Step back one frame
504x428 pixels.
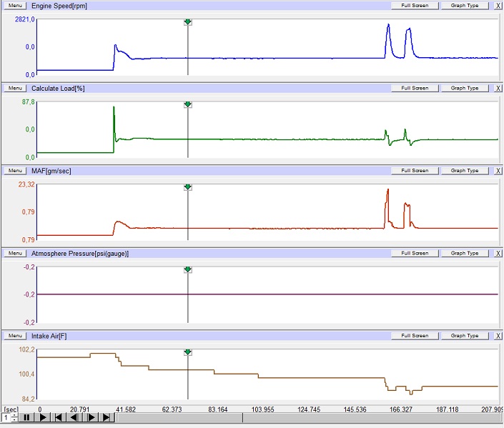click(x=74, y=418)
